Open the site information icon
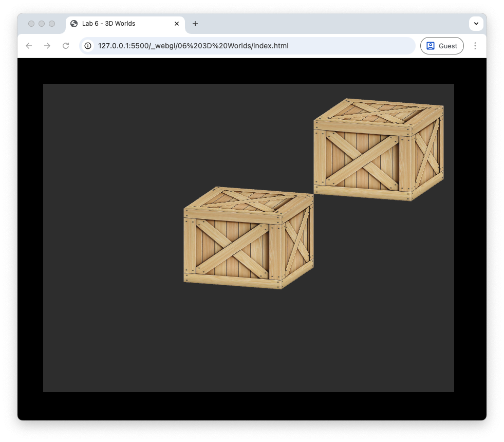This screenshot has width=504, height=442. (x=88, y=46)
